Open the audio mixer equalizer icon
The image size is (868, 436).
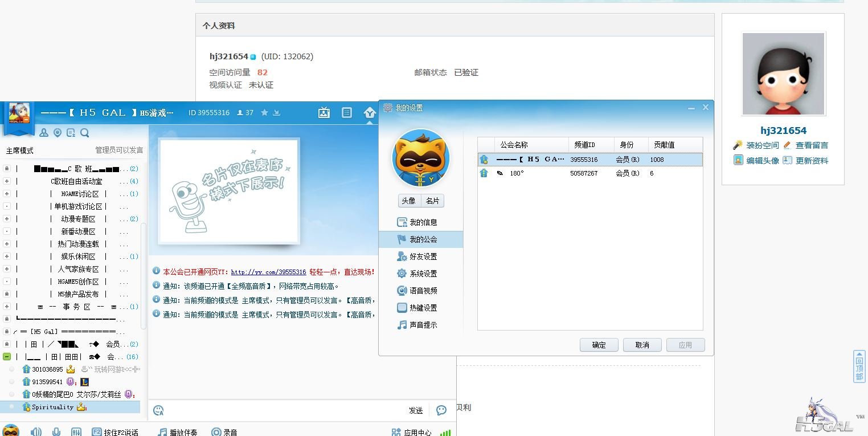click(x=76, y=432)
